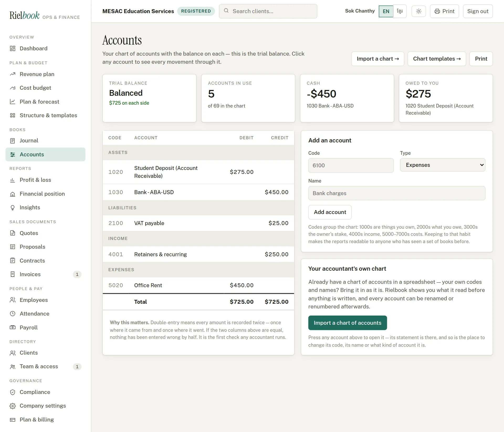
Task: Click the Attendance clock icon
Action: coord(13,314)
